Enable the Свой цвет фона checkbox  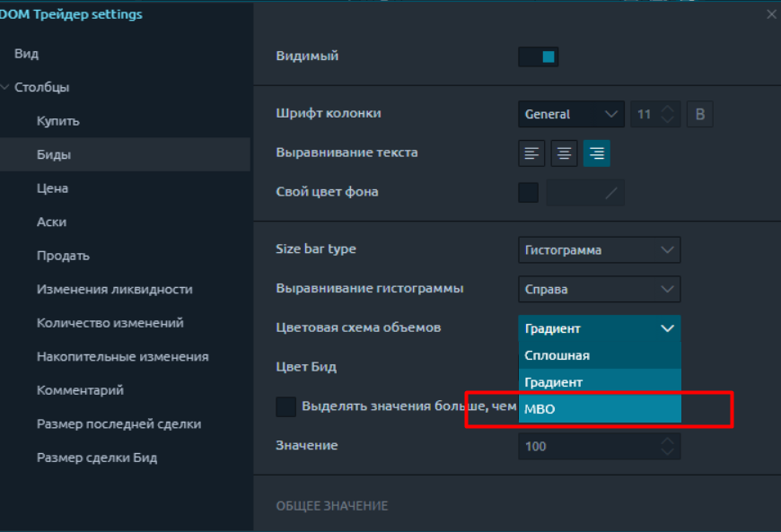pyautogui.click(x=529, y=193)
